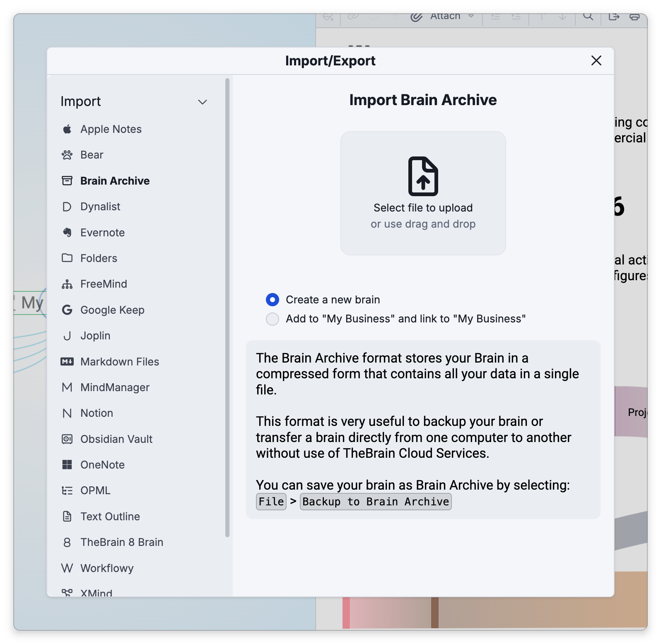The width and height of the screenshot is (661, 644).
Task: Click the Attach paperclip button
Action: (435, 17)
